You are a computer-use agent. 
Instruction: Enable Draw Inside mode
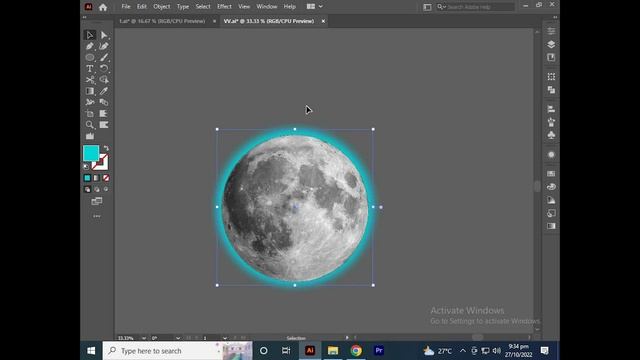click(x=106, y=189)
